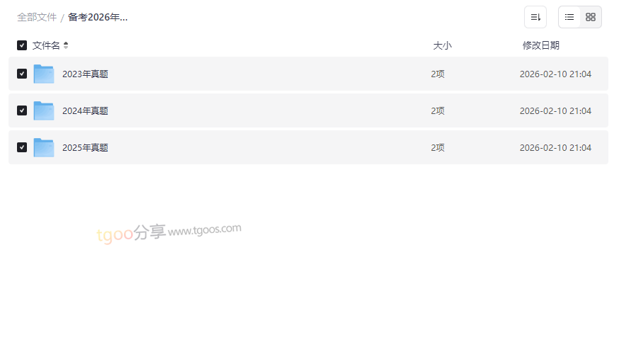Screen dimensions: 619x364
Task: Click the 2025年真题 folder icon
Action: [x=44, y=147]
